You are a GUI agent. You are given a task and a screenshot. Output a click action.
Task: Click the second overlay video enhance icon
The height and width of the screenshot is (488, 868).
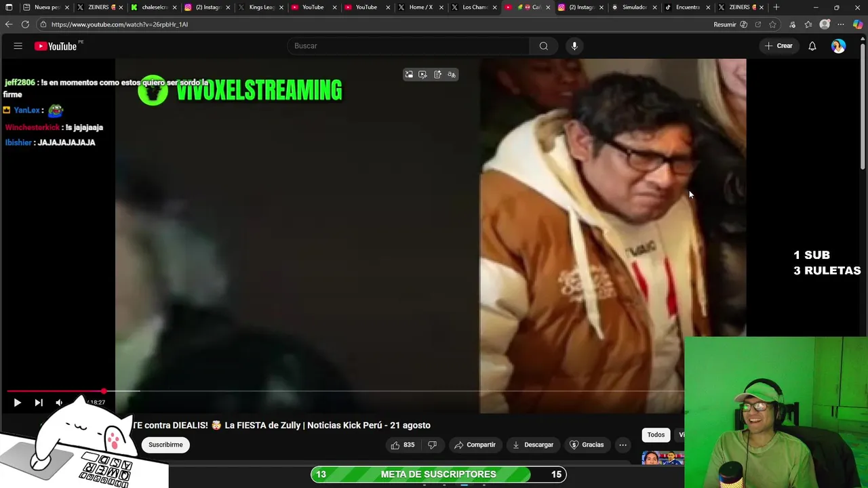(422, 75)
